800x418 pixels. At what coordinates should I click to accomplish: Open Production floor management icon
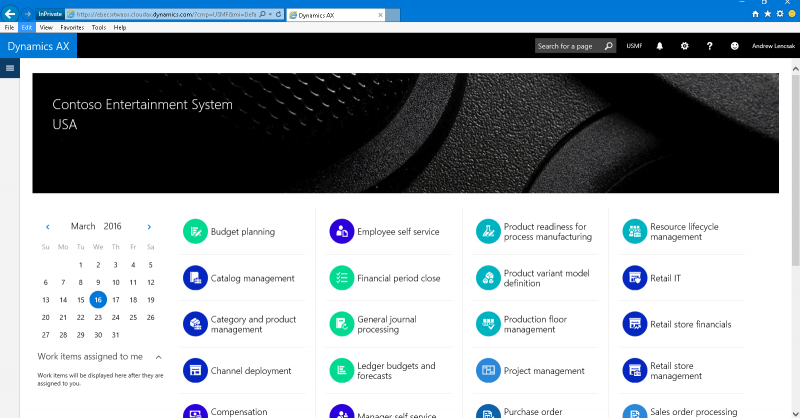pyautogui.click(x=488, y=324)
